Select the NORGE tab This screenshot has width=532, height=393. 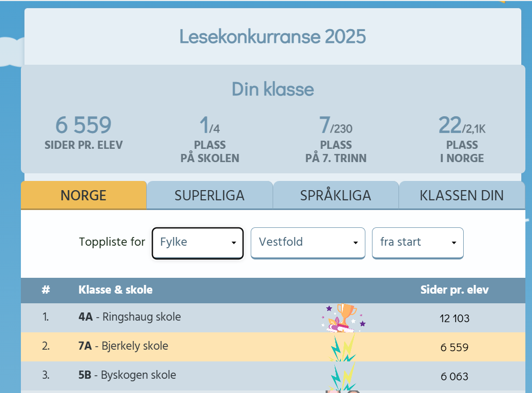point(84,195)
